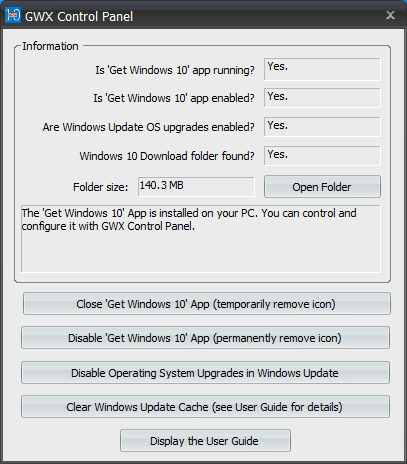
Task: Click the Folder size value field
Action: tap(196, 186)
